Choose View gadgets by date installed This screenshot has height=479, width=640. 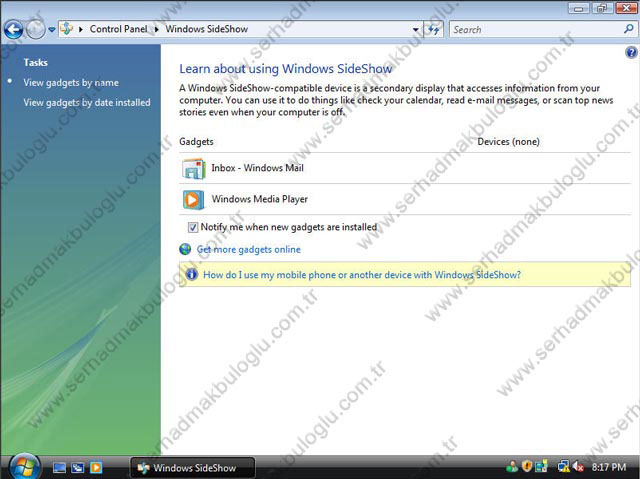tap(87, 102)
